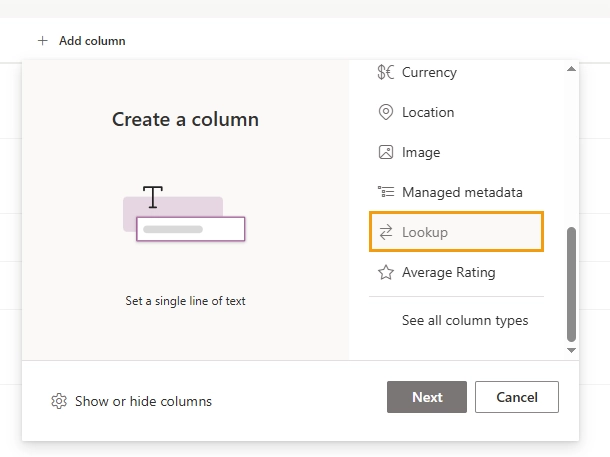The width and height of the screenshot is (610, 457).
Task: Click the text column preview illustration
Action: pos(184,213)
